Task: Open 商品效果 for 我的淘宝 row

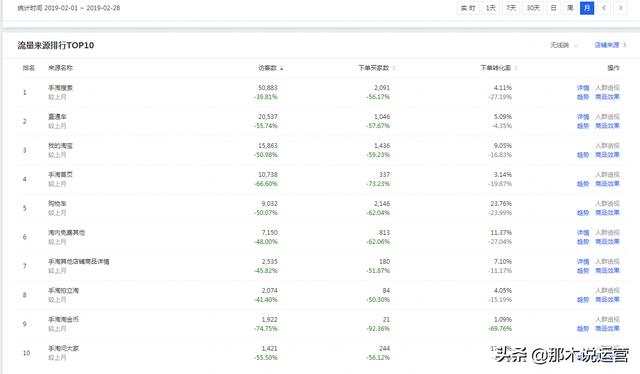Action: (607, 155)
